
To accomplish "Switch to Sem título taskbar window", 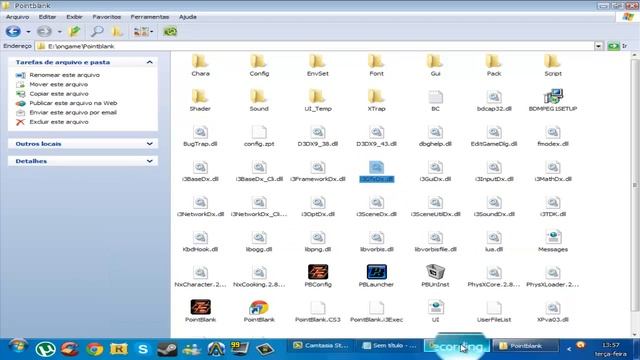I will (389, 346).
